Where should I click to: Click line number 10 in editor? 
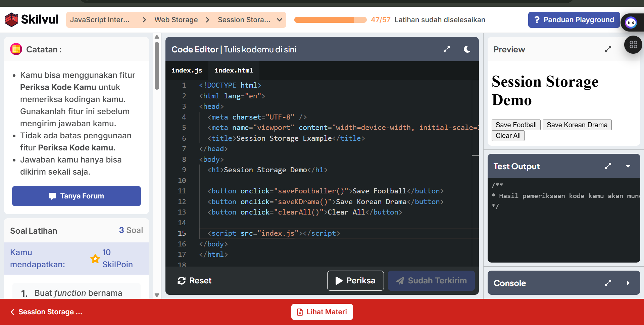[182, 181]
